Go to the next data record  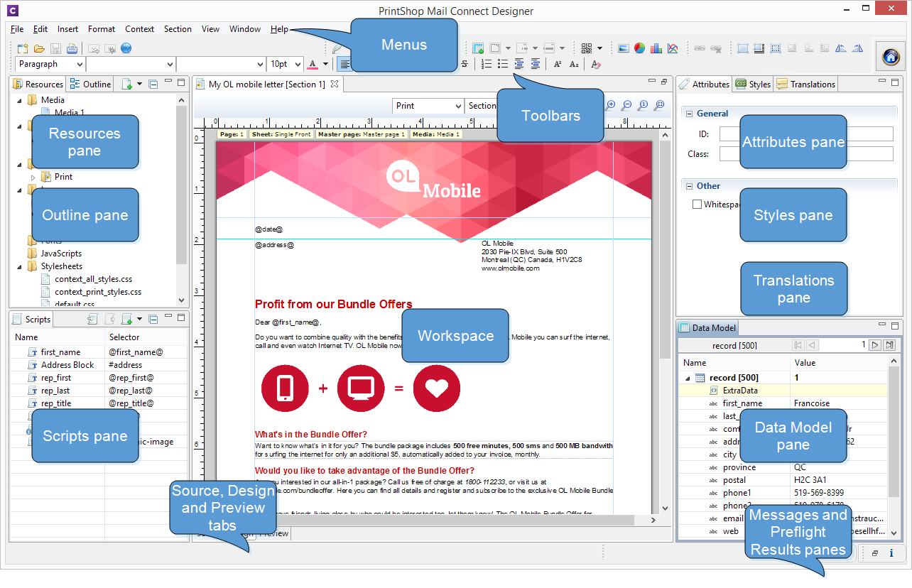pos(875,345)
